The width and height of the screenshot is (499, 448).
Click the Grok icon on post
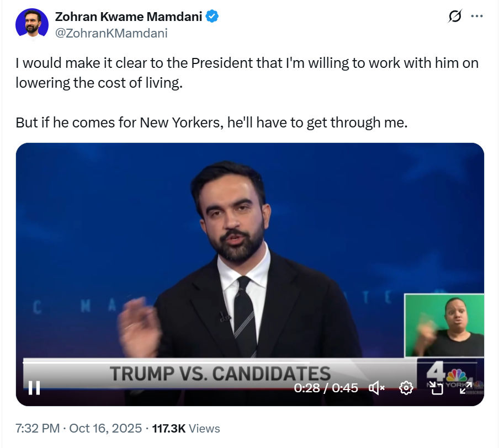454,17
